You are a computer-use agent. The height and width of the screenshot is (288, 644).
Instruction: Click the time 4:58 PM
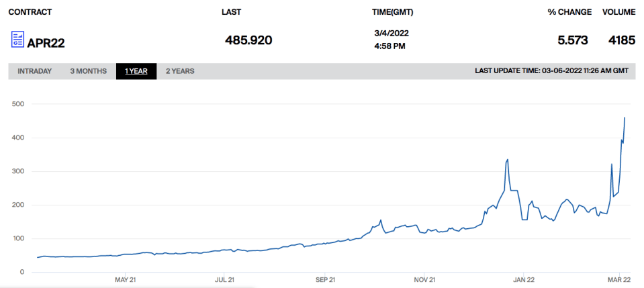389,46
